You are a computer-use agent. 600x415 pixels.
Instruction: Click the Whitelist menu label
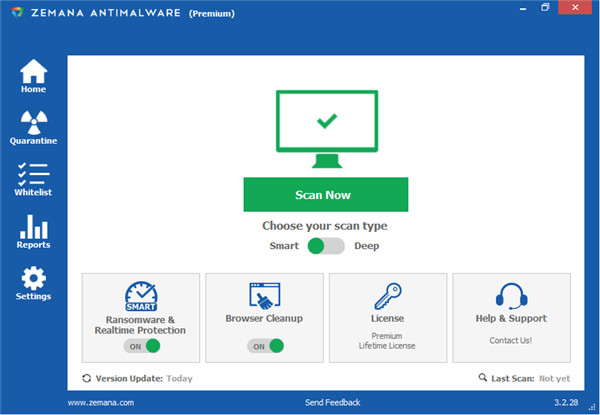33,192
